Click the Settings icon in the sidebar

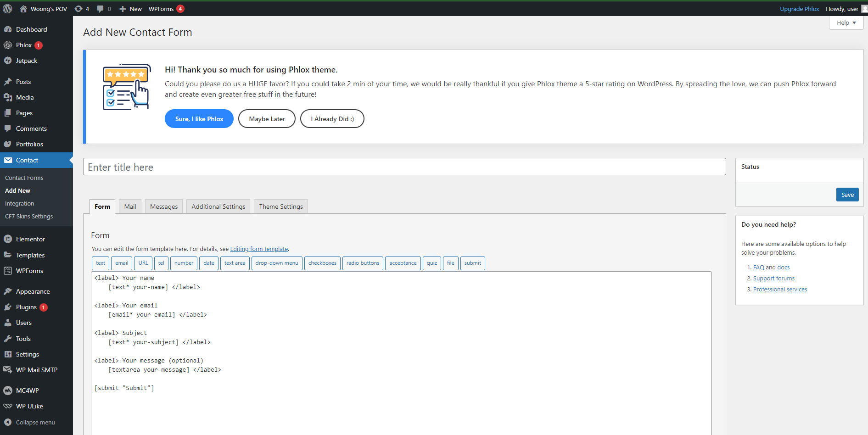coord(8,354)
